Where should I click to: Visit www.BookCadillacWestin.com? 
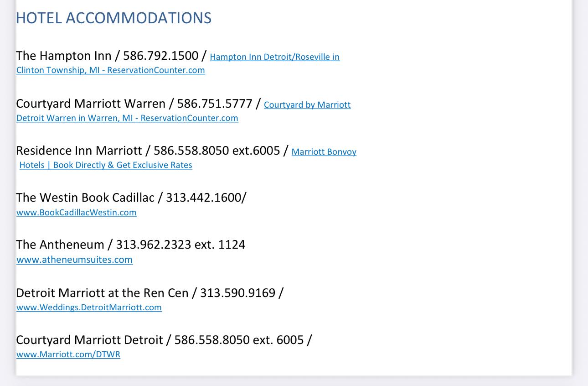77,212
